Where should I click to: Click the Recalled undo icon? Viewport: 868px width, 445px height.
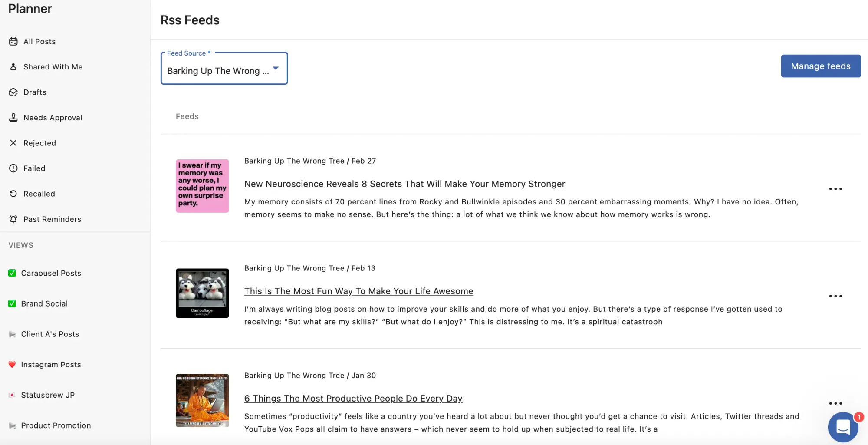click(x=13, y=194)
